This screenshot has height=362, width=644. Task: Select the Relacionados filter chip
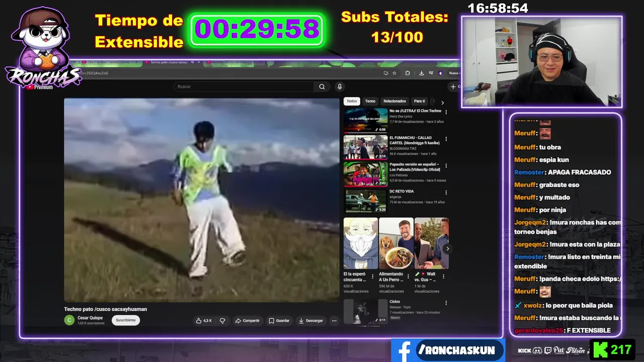click(394, 101)
